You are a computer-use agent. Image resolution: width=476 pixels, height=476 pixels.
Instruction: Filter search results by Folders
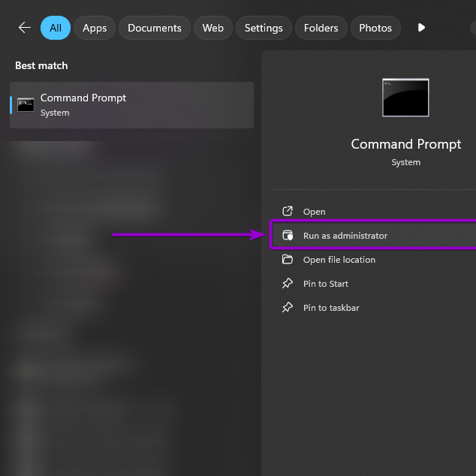pos(321,28)
